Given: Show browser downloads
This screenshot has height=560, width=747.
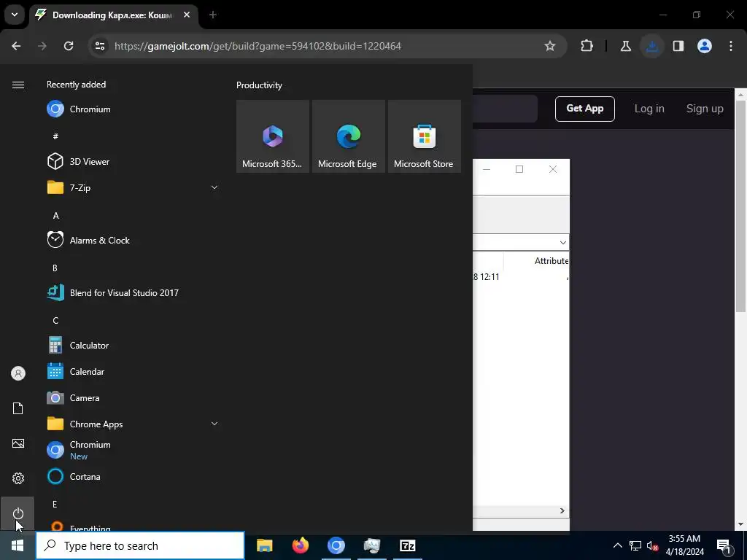Looking at the screenshot, I should [x=652, y=46].
